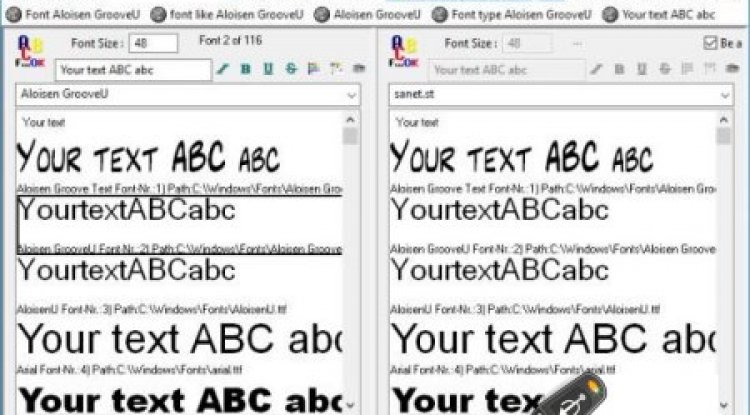This screenshot has height=415, width=750.
Task: Open the 'Font type Aloisen GrooveU' link
Action: [521, 14]
